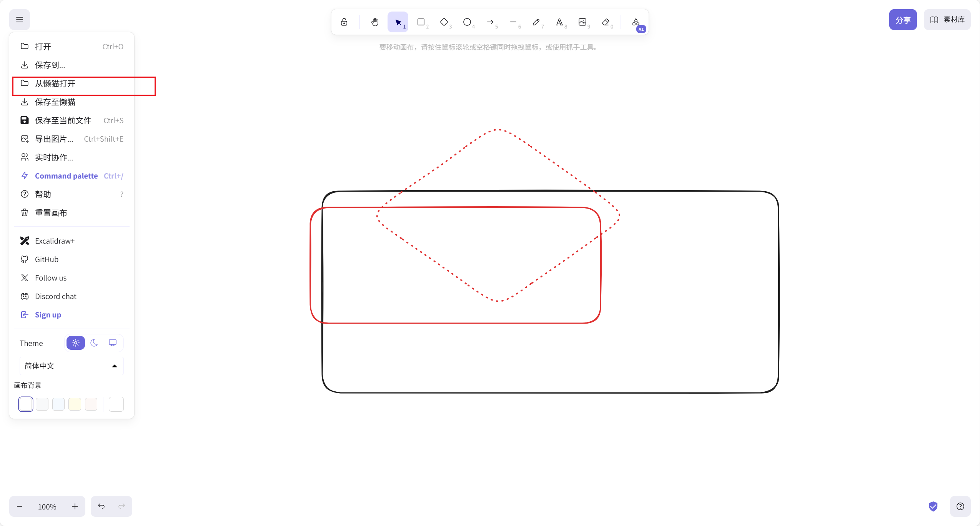Image resolution: width=980 pixels, height=526 pixels.
Task: Open the GitHub link
Action: point(72,259)
